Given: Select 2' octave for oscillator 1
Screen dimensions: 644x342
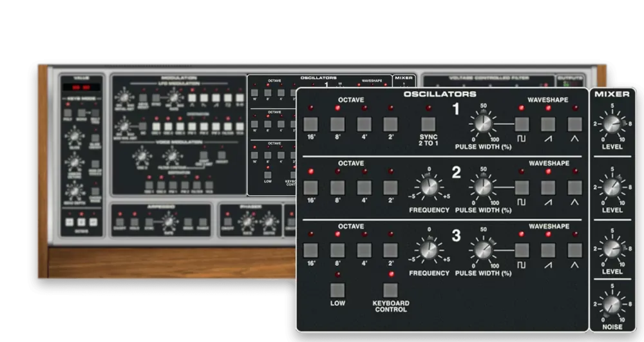Looking at the screenshot, I should pyautogui.click(x=390, y=124).
